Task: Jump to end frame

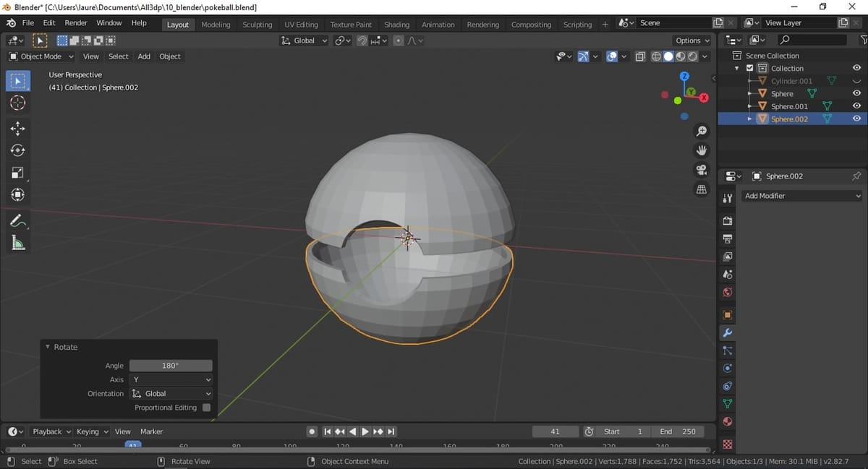Action: 391,431
